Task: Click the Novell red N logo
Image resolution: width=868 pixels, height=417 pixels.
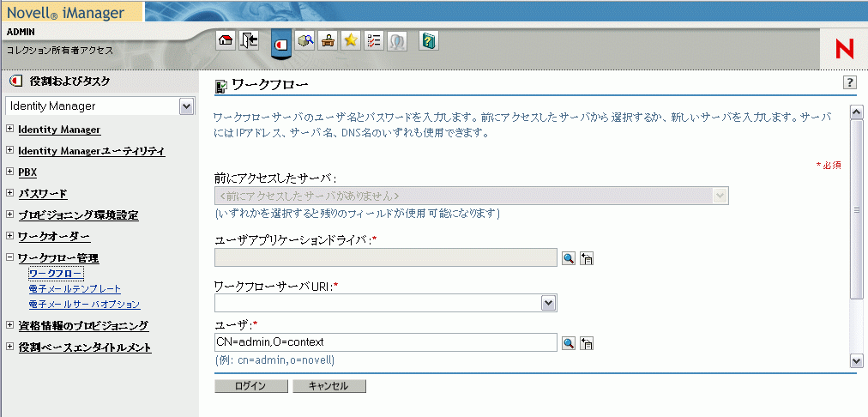Action: 844,49
